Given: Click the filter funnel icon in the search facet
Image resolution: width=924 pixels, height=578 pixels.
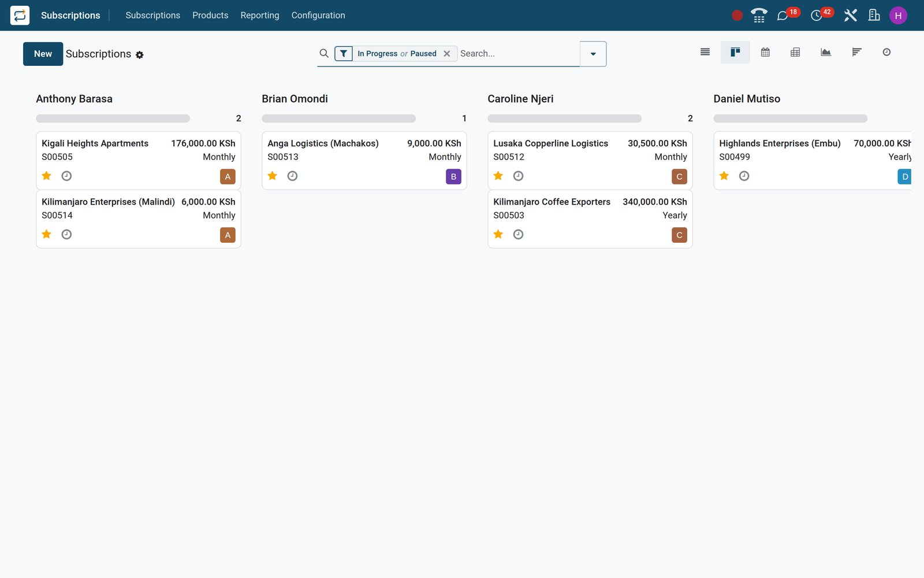Looking at the screenshot, I should point(344,54).
